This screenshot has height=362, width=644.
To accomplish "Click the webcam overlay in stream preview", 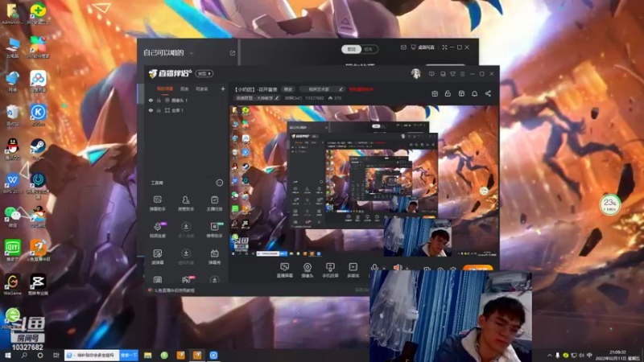I will pos(417,237).
